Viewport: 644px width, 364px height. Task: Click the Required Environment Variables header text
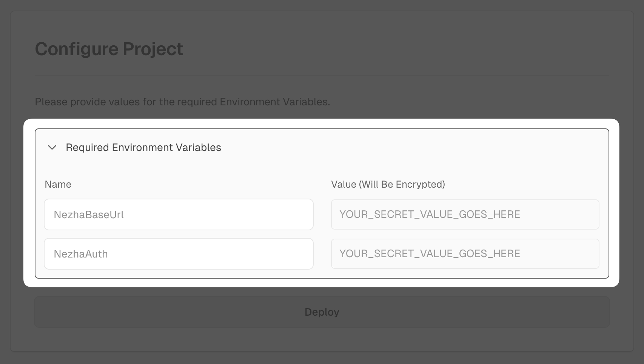coord(143,147)
